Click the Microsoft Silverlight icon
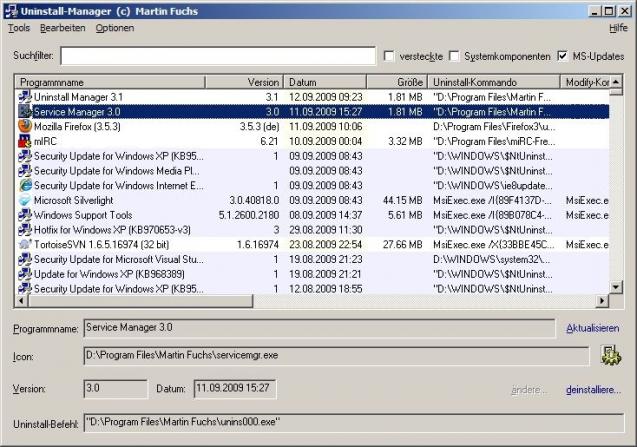 24,200
